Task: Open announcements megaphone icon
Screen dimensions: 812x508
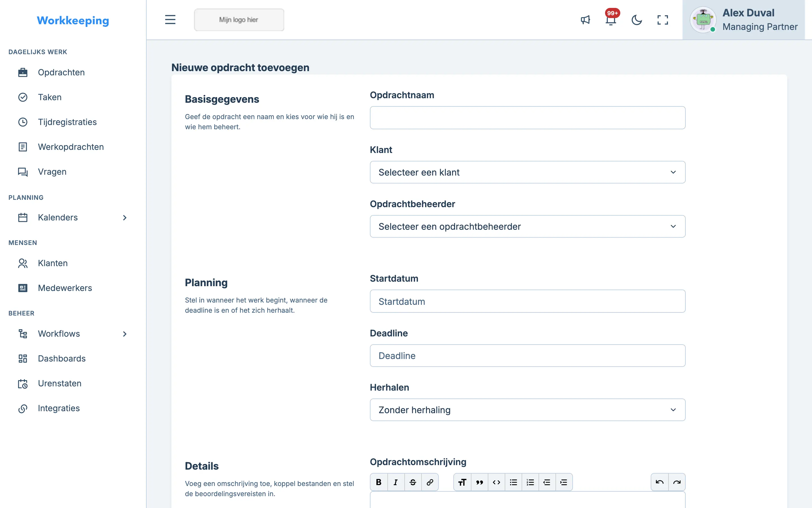Action: pos(585,20)
